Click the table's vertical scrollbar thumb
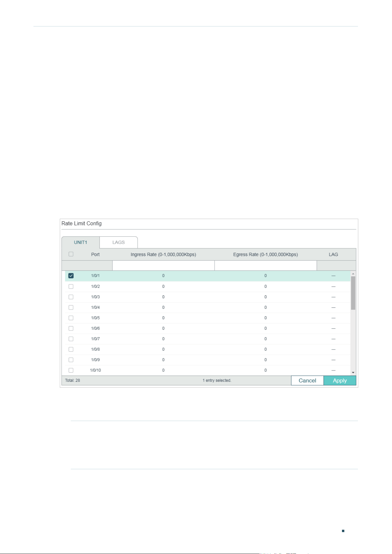392x554 pixels. tap(353, 293)
